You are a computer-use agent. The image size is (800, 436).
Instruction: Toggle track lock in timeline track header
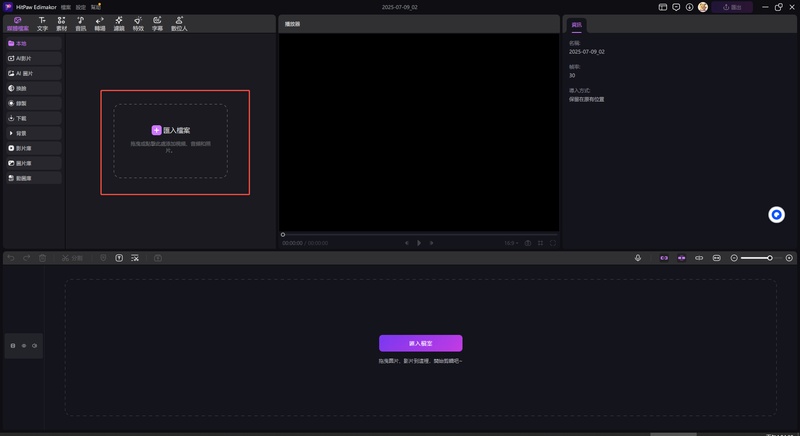13,345
